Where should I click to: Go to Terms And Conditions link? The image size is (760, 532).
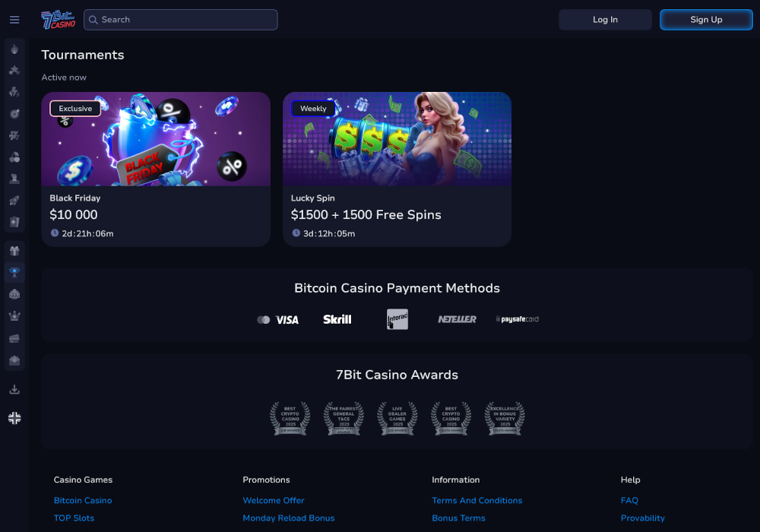pyautogui.click(x=477, y=500)
